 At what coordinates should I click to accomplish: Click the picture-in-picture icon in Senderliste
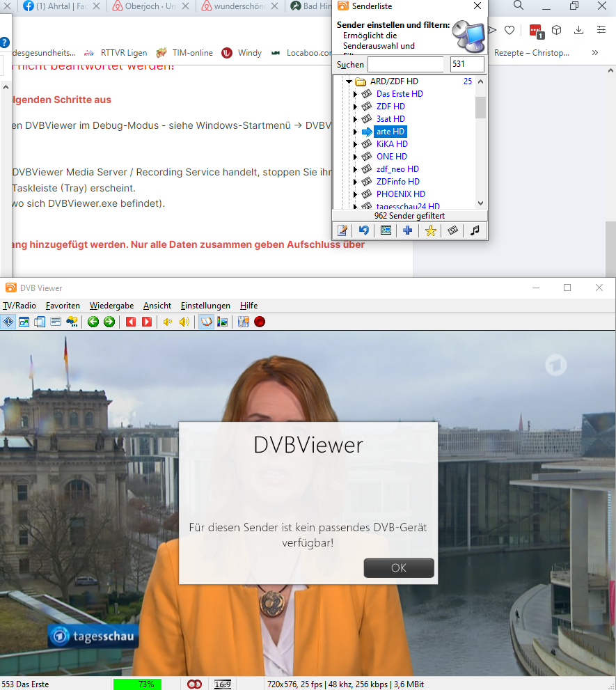[x=386, y=230]
